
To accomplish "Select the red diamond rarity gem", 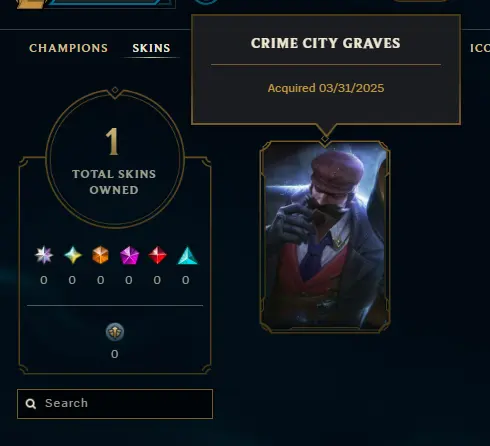I will click(x=157, y=255).
